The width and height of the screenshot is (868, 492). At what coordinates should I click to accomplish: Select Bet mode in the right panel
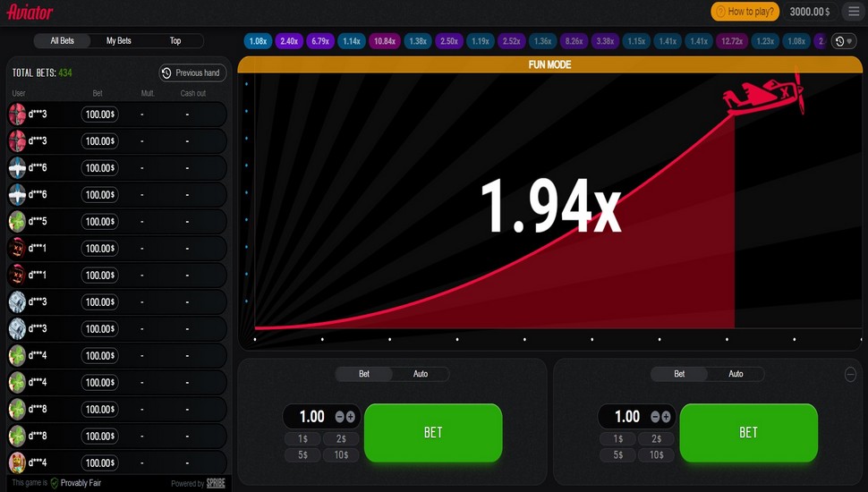[679, 374]
